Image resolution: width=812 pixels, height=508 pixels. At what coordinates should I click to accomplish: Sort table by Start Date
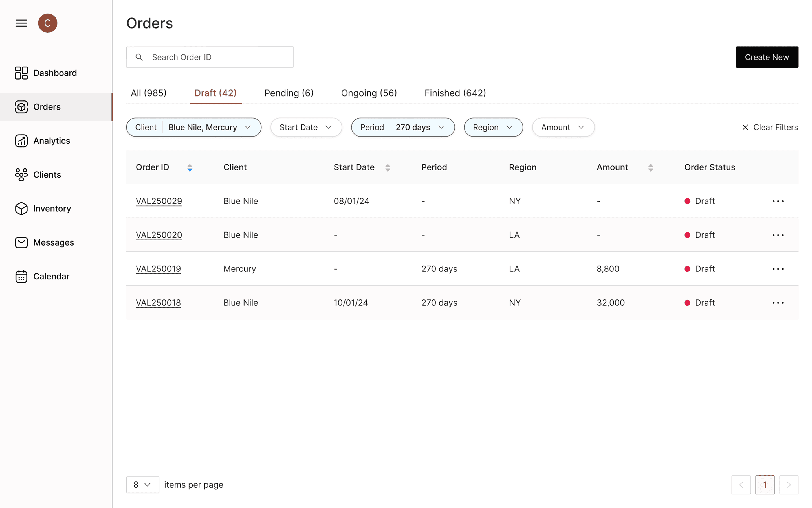[387, 168]
